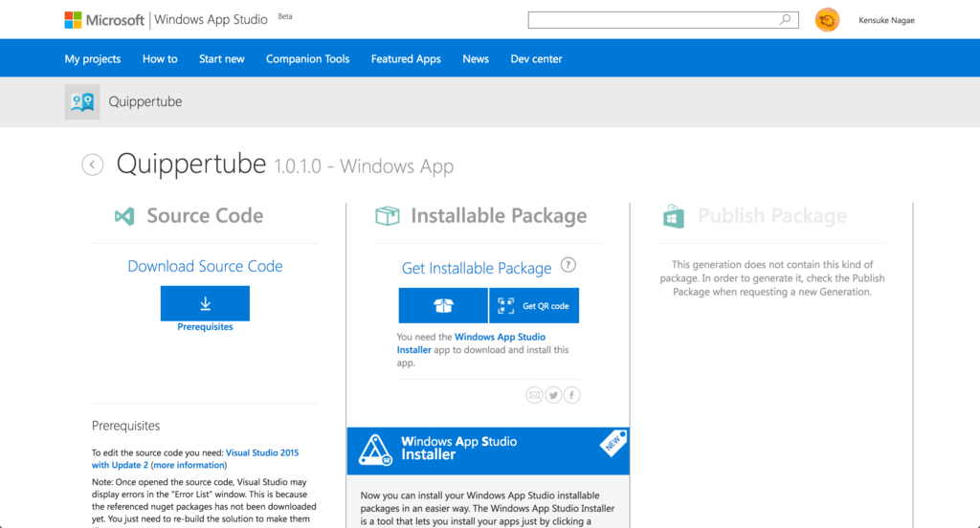The height and width of the screenshot is (528, 980).
Task: Open Visual Studio 2015 with Update 2 link
Action: click(x=195, y=458)
